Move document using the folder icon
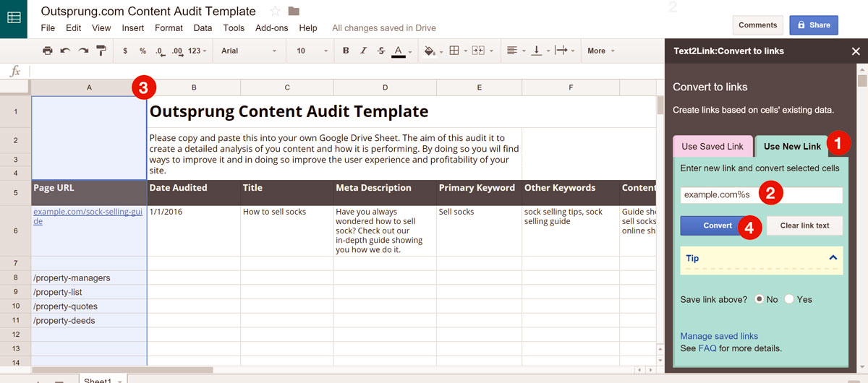 294,11
